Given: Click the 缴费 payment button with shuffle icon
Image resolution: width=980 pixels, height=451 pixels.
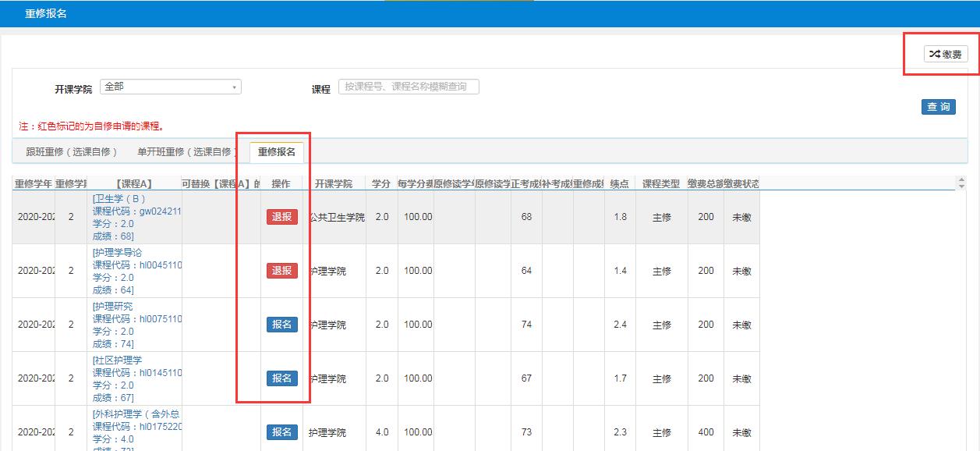Looking at the screenshot, I should (946, 54).
